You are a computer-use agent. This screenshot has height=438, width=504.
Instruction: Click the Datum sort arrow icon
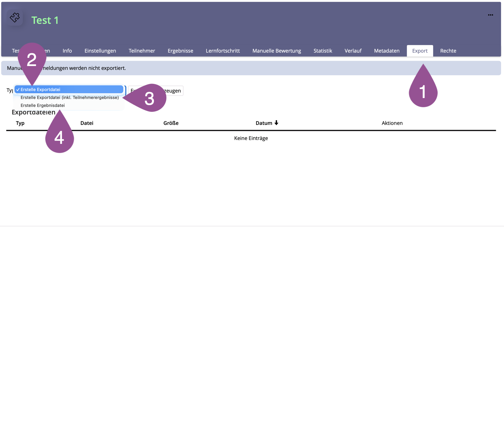(x=276, y=123)
